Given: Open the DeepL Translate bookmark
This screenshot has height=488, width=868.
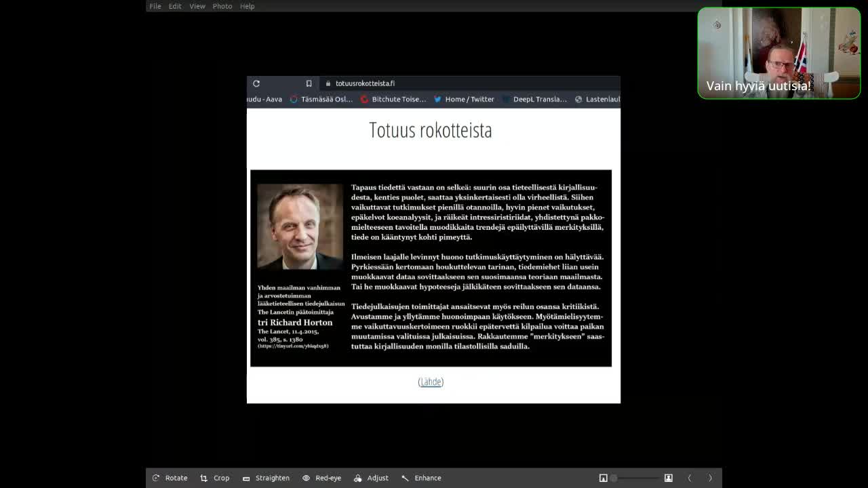Looking at the screenshot, I should pos(534,99).
